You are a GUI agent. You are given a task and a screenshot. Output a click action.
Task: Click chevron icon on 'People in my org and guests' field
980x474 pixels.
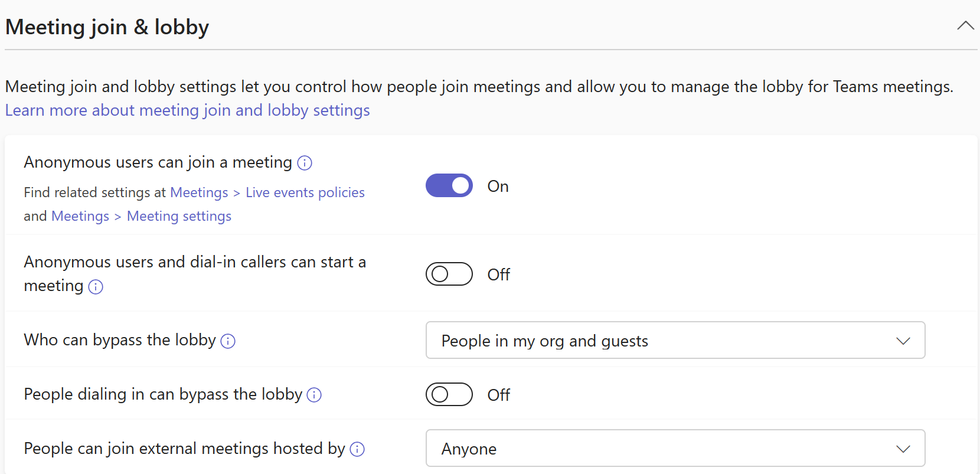tap(903, 340)
